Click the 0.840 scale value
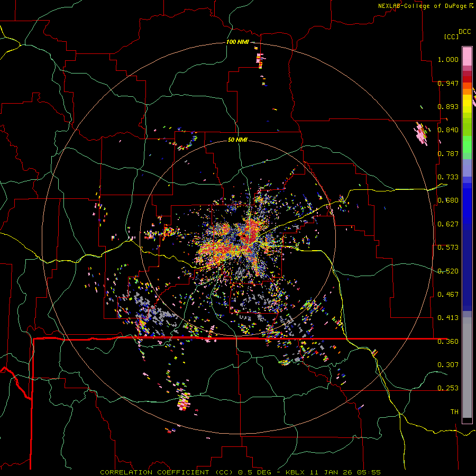 click(448, 130)
